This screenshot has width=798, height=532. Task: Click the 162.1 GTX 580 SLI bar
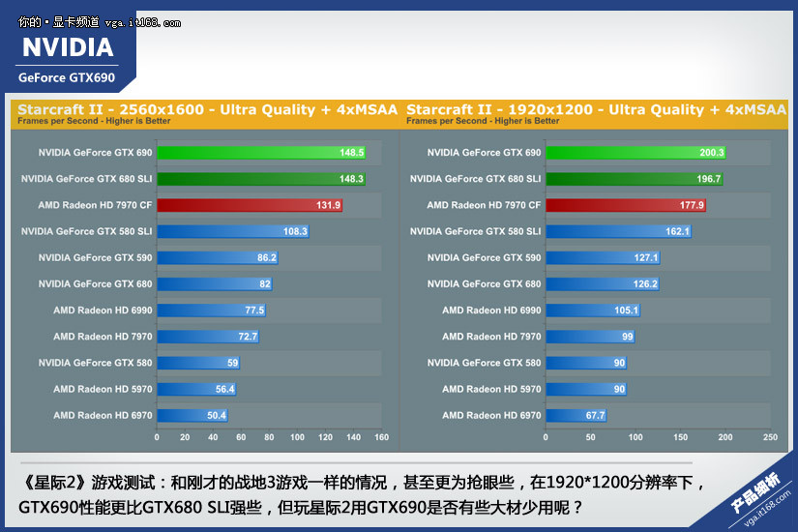(x=619, y=231)
